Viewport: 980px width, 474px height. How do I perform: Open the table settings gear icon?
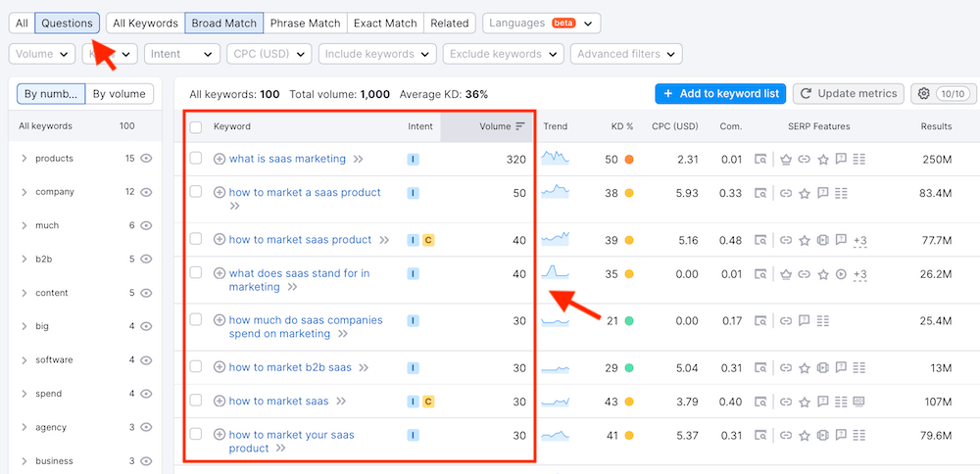923,94
